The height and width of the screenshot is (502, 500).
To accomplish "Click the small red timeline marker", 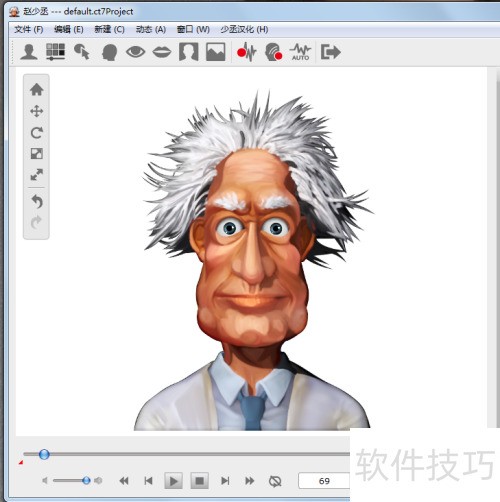I will (x=21, y=462).
